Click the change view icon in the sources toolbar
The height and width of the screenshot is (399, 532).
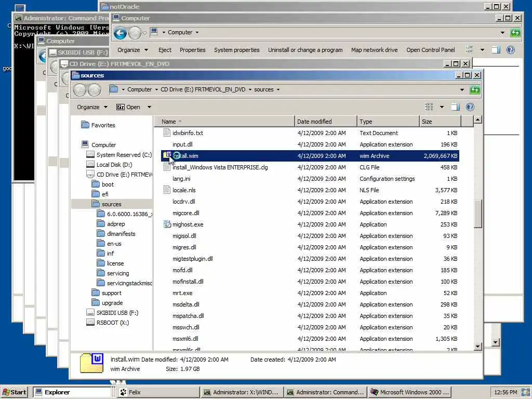(429, 107)
